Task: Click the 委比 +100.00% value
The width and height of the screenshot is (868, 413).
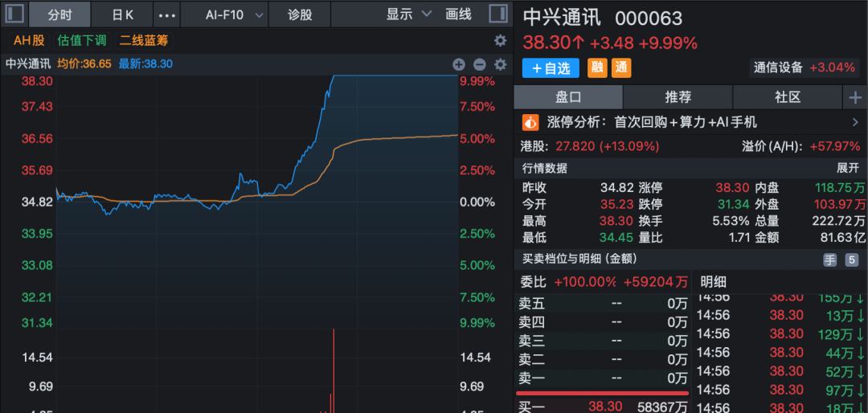Action: coord(585,282)
